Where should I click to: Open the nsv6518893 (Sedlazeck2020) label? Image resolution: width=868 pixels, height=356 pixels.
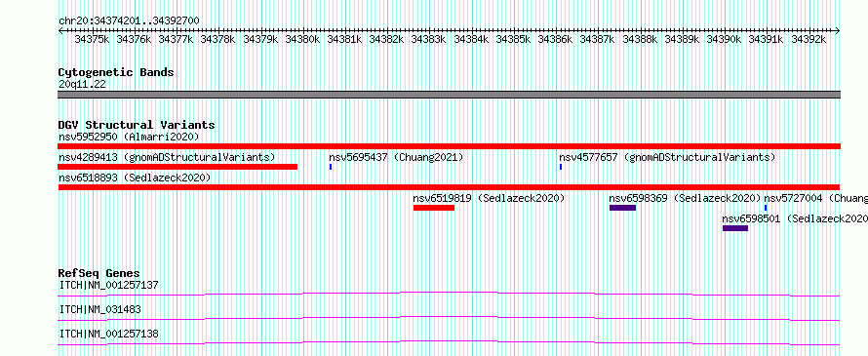pos(135,178)
